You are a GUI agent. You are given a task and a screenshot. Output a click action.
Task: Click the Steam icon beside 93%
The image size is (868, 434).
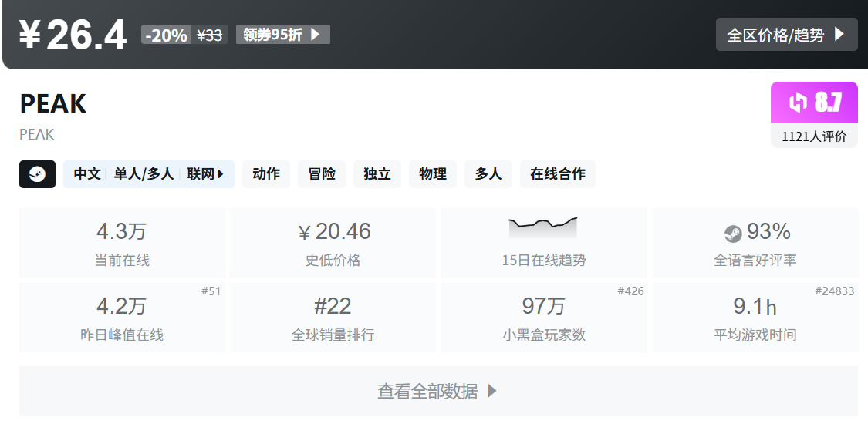coord(733,234)
